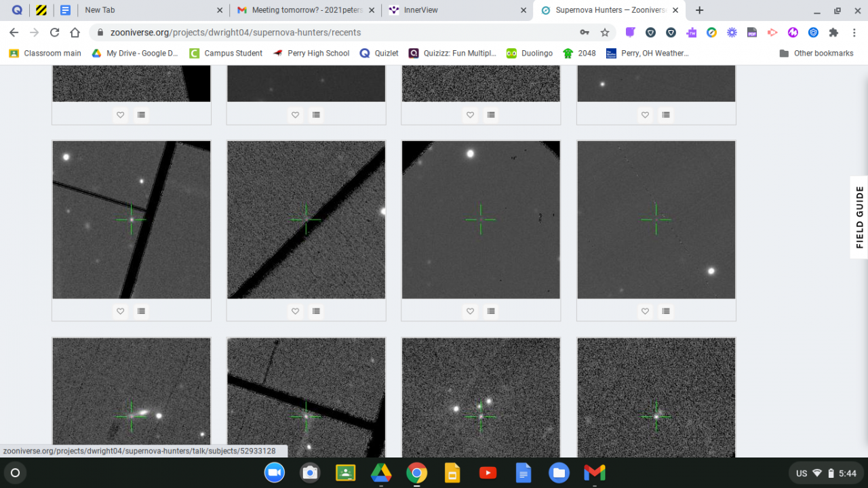The height and width of the screenshot is (488, 868).
Task: Launch YouTube from the shelf
Action: (x=488, y=472)
